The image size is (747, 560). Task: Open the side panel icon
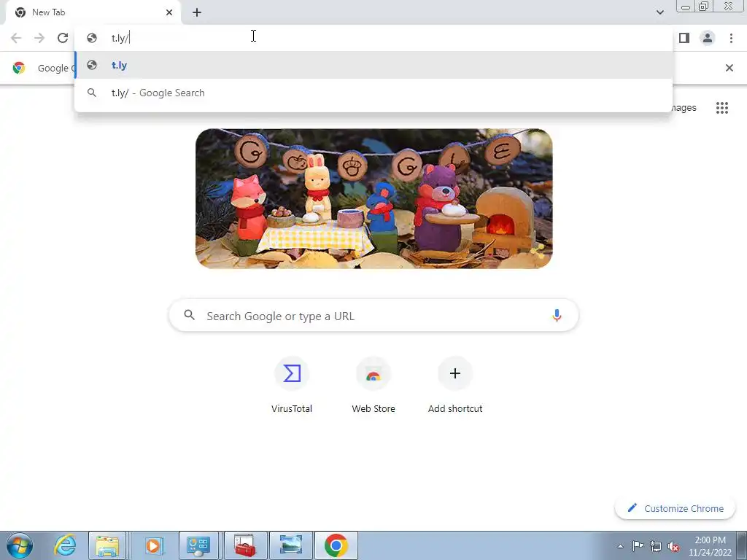coord(684,38)
